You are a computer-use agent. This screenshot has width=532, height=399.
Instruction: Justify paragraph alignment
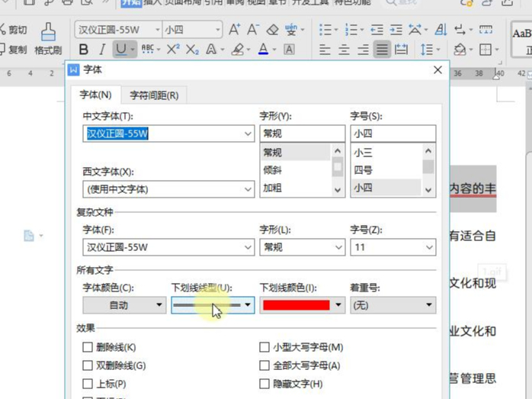382,50
